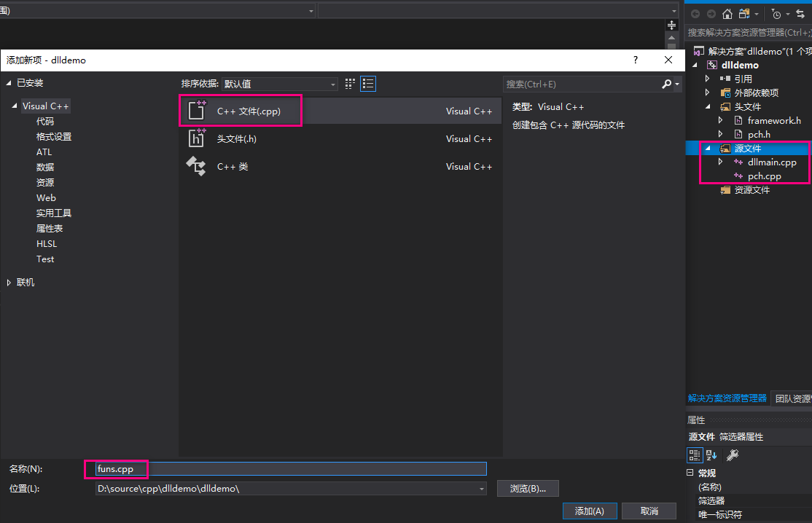Click the 资源文件 folder icon
The width and height of the screenshot is (812, 523).
(725, 190)
